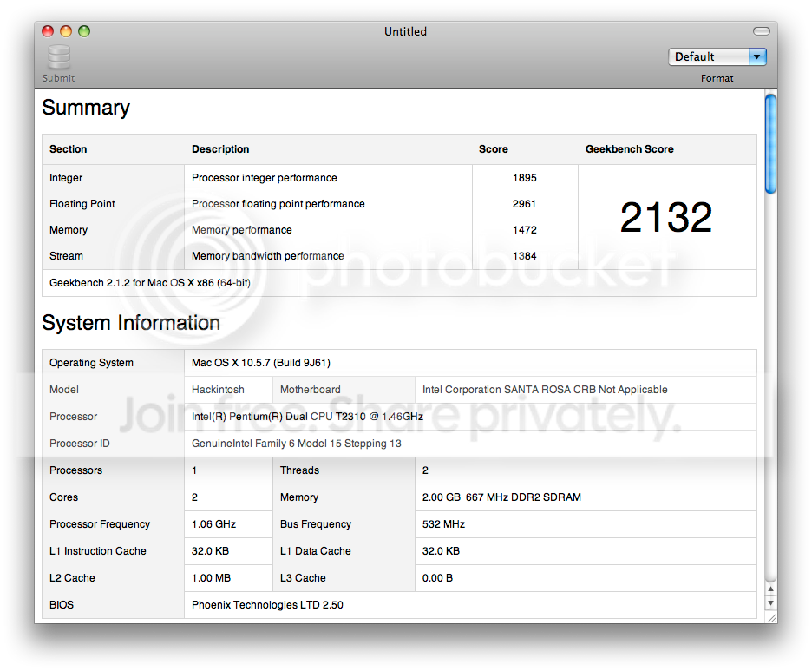Click the empty scrollbar track area

coord(769,391)
